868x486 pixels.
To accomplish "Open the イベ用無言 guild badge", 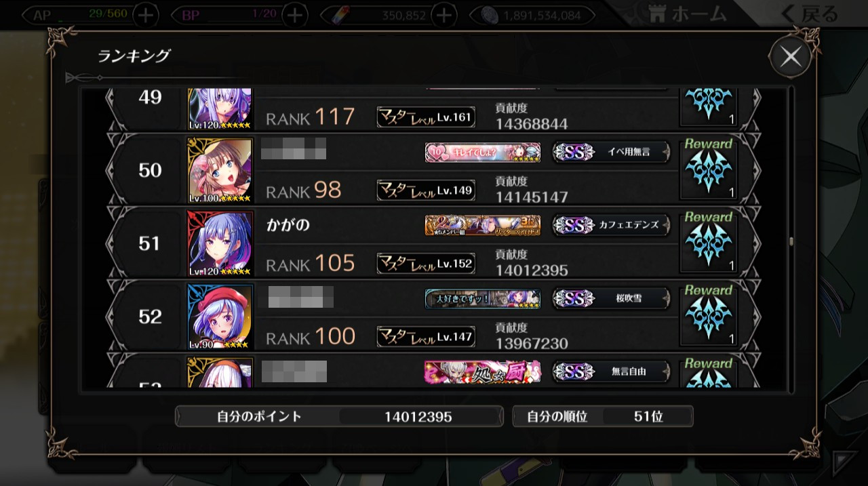I will click(x=611, y=153).
